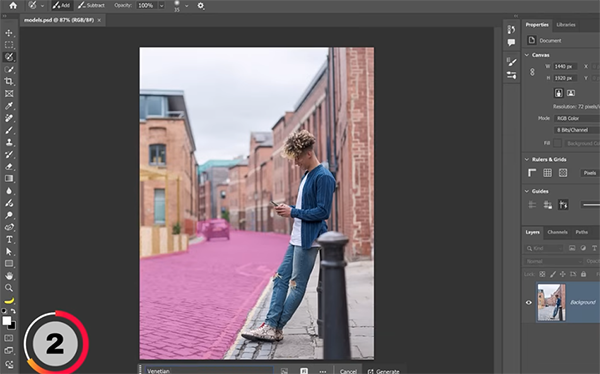600x374 pixels.
Task: Select the Move tool
Action: coord(9,33)
